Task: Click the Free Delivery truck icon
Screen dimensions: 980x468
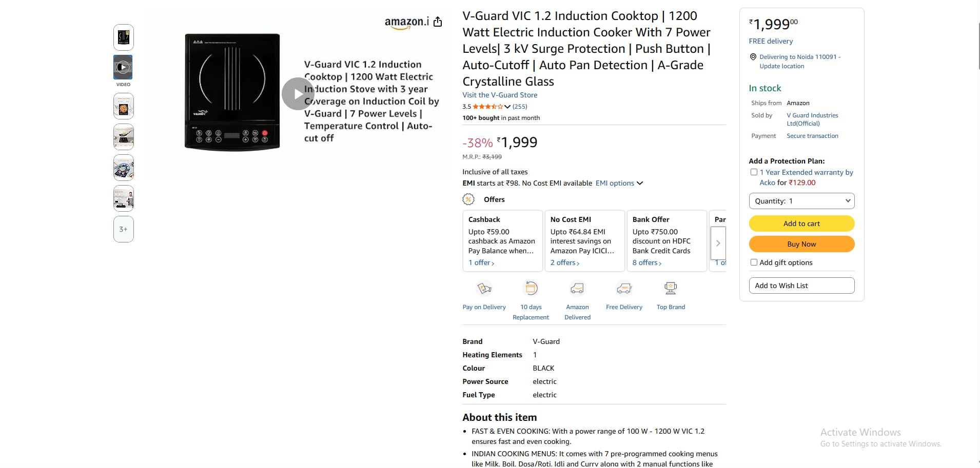Action: click(x=624, y=289)
